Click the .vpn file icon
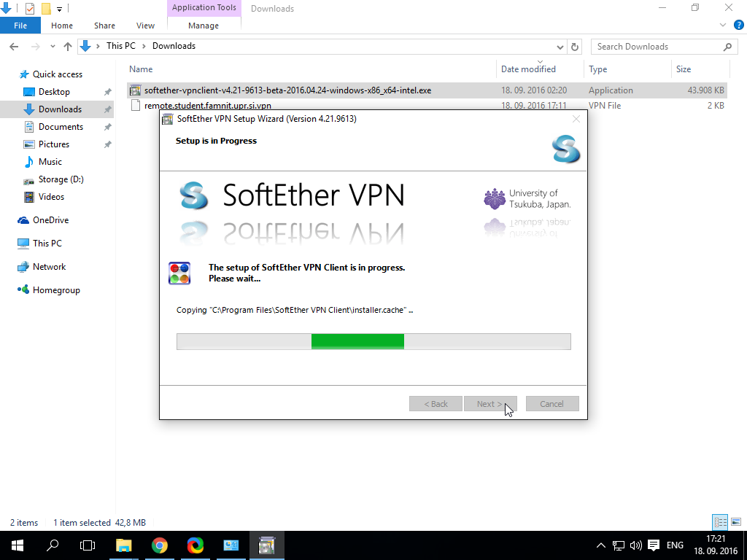747x560 pixels. pos(135,105)
